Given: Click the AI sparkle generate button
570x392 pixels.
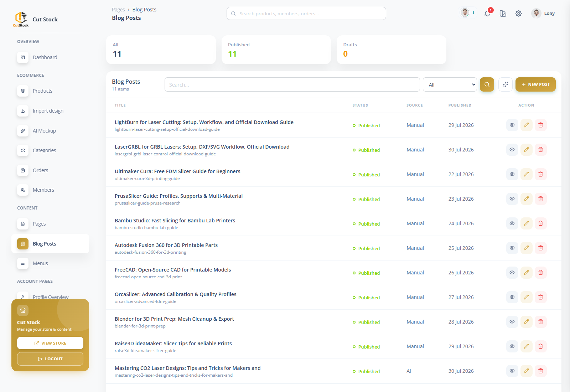Looking at the screenshot, I should 506,84.
